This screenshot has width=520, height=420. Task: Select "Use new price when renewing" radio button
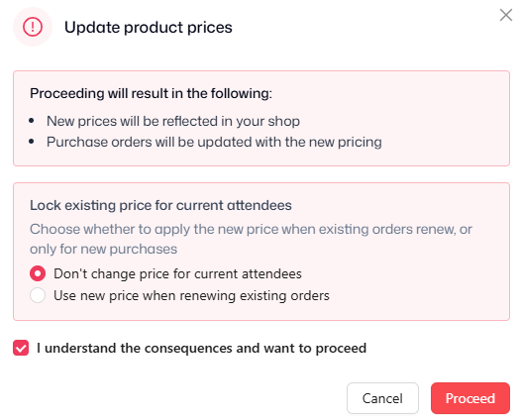coord(38,295)
